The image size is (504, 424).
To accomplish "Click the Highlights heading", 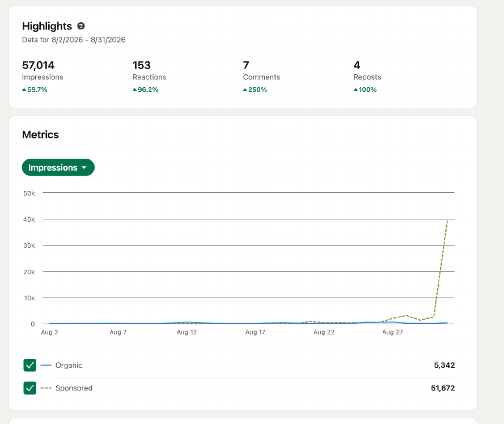I will (47, 26).
